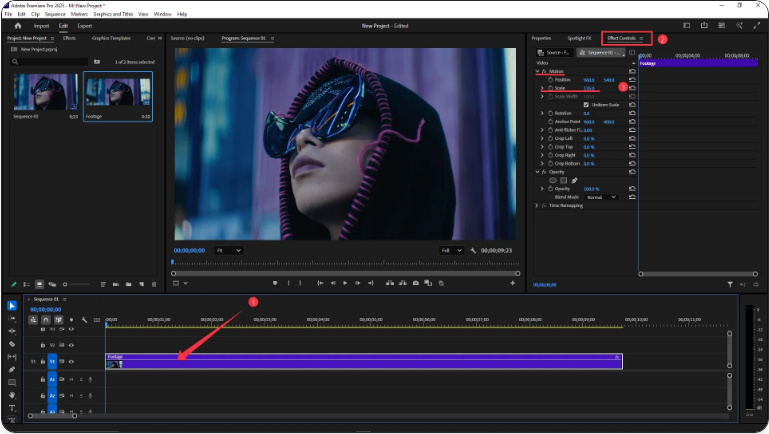Screen dimensions: 769x434
Task: Select the Selection tool in the timeline toolbar
Action: point(12,306)
